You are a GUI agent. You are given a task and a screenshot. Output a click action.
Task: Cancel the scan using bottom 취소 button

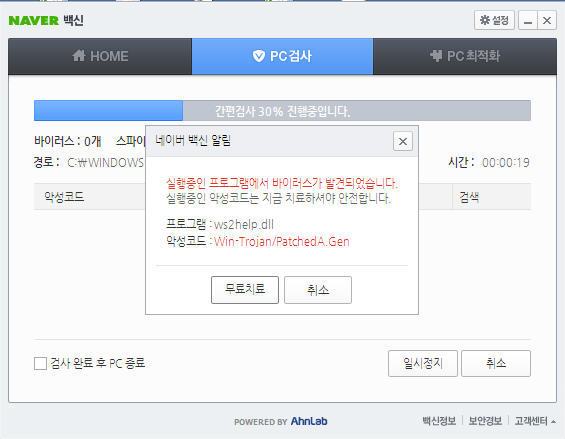pyautogui.click(x=496, y=363)
